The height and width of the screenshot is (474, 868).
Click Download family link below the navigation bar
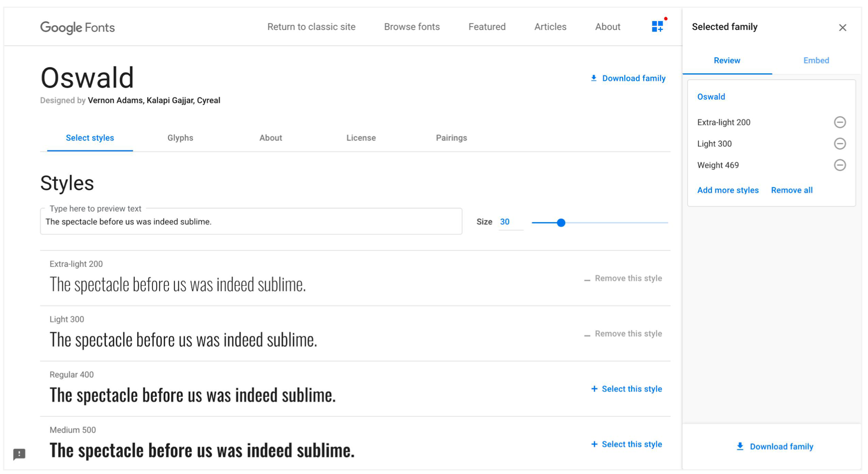click(628, 78)
